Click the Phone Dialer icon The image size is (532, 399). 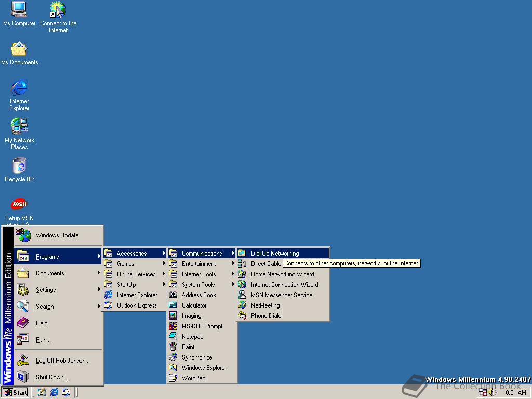(x=242, y=315)
